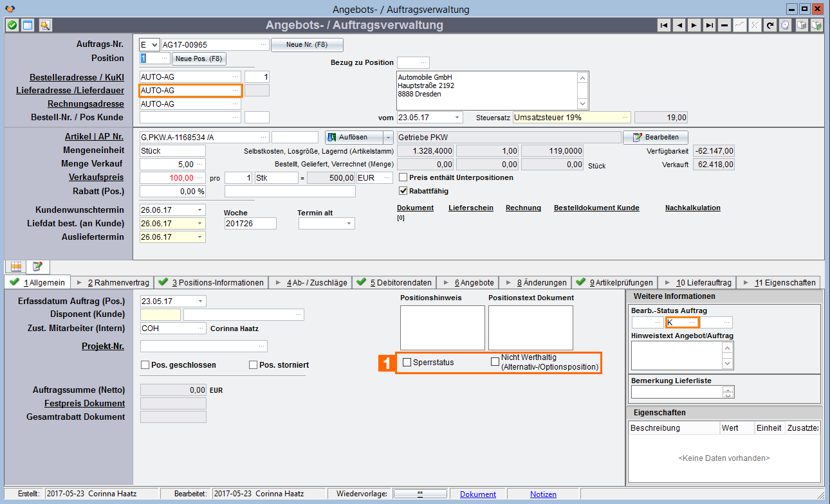Jump to the first record
This screenshot has height=504, width=830.
[664, 25]
